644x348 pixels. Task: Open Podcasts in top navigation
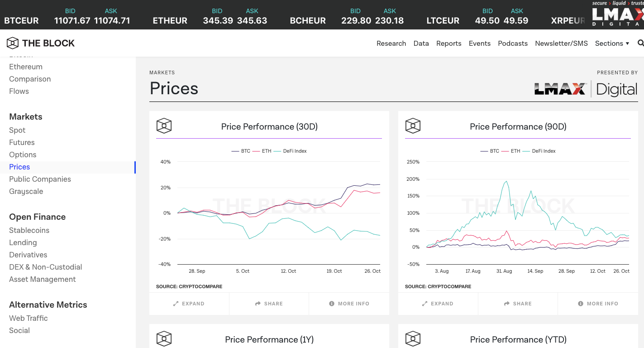tap(513, 43)
